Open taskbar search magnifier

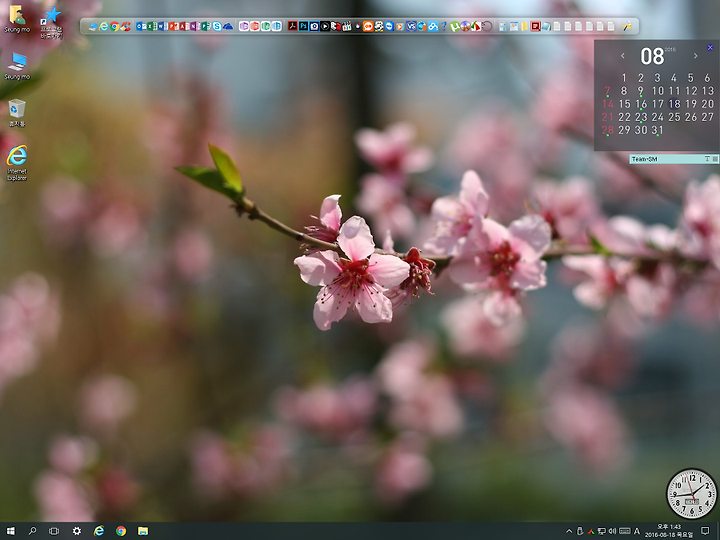pos(32,531)
